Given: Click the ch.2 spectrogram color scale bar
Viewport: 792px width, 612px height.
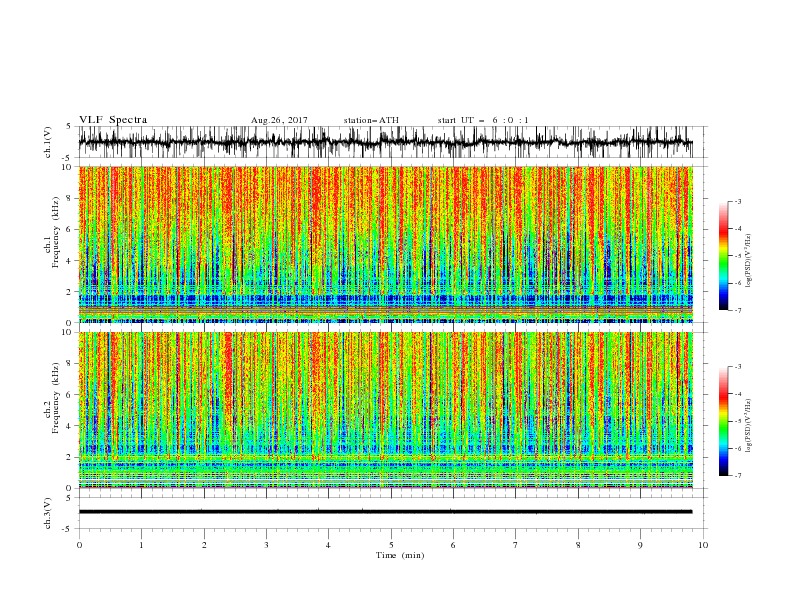Looking at the screenshot, I should [723, 421].
